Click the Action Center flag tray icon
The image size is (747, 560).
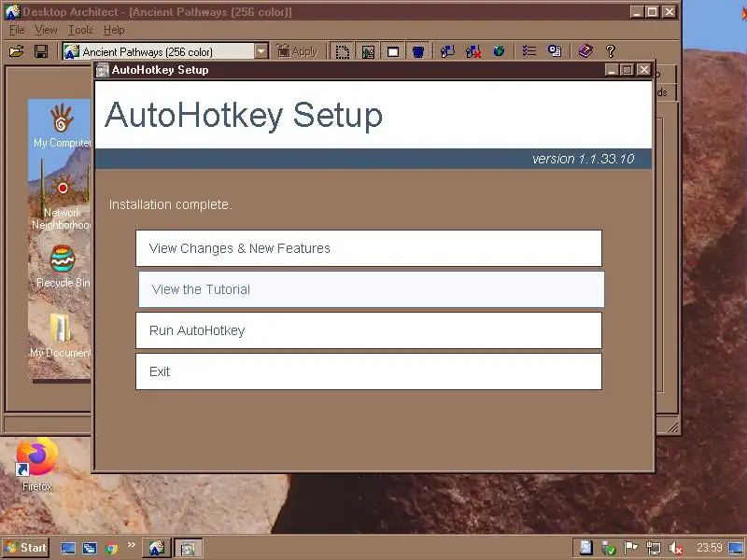coord(631,548)
